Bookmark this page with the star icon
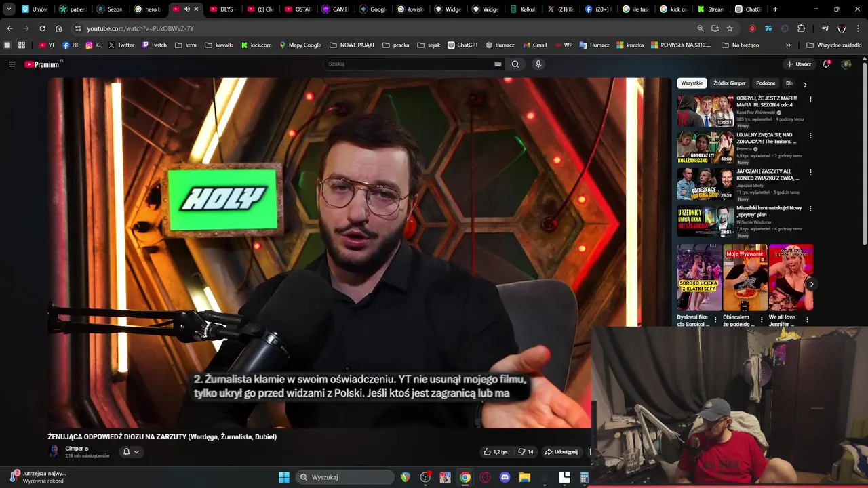This screenshot has height=488, width=868. (x=730, y=28)
